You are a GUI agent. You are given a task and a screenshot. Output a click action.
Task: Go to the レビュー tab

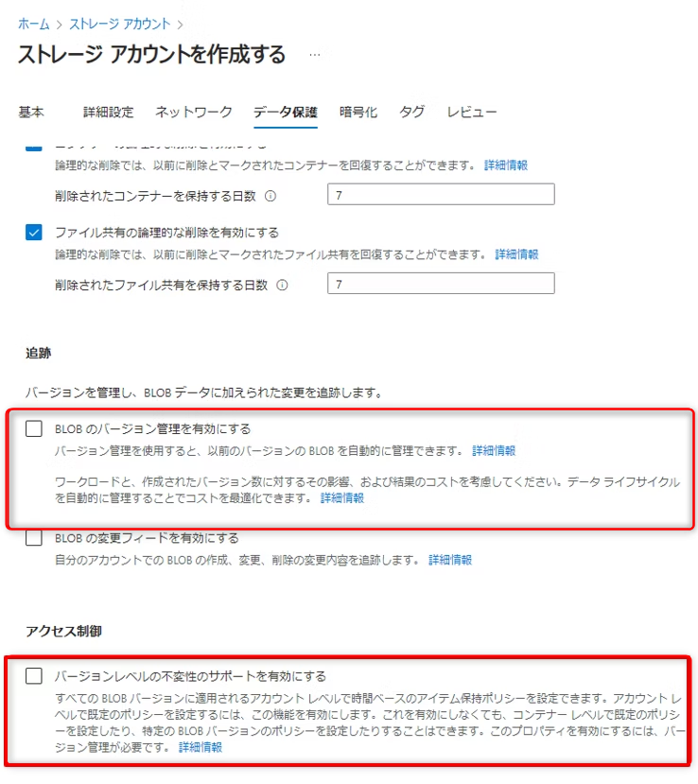pos(472,112)
